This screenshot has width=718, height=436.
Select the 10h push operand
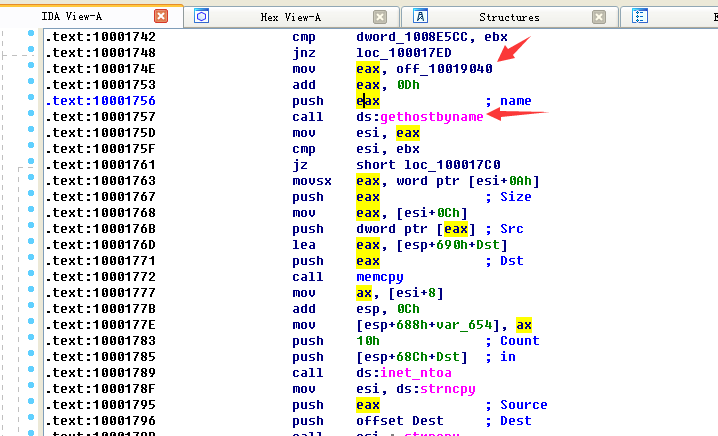(x=368, y=341)
